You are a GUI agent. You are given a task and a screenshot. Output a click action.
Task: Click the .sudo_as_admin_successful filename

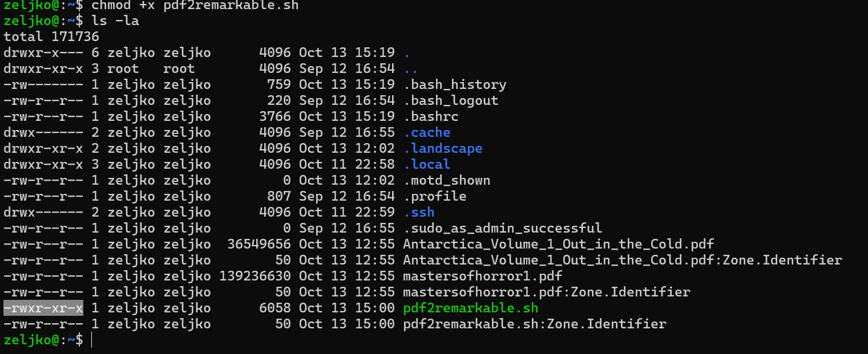pyautogui.click(x=502, y=228)
